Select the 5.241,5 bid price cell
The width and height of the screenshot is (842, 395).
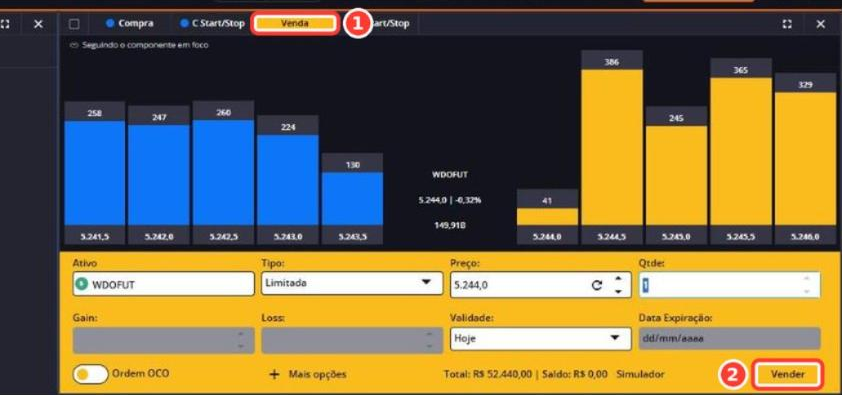(x=95, y=236)
